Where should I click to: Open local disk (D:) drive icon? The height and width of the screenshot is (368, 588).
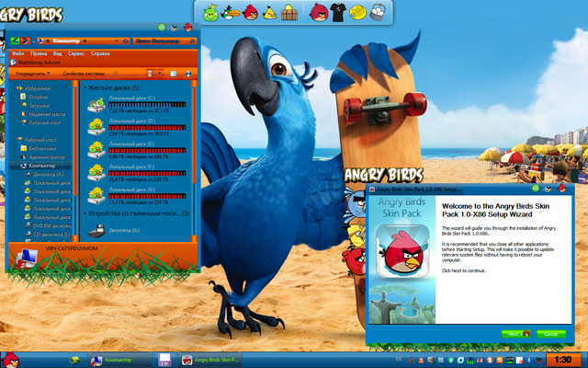(x=96, y=127)
